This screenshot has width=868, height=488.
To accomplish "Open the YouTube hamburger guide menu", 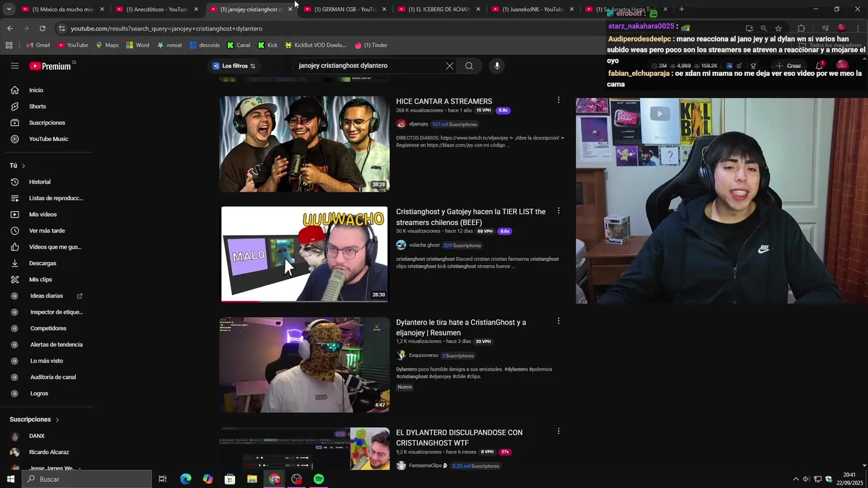I will coord(14,66).
